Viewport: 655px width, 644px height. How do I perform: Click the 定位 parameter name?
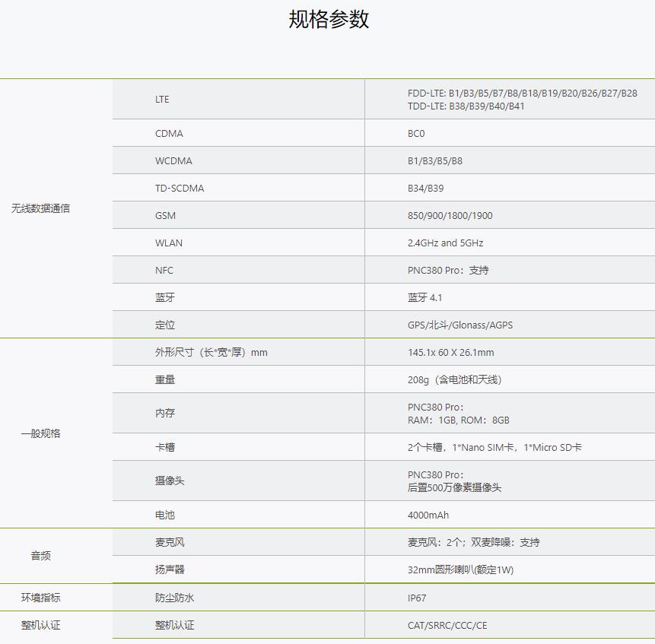pyautogui.click(x=165, y=325)
